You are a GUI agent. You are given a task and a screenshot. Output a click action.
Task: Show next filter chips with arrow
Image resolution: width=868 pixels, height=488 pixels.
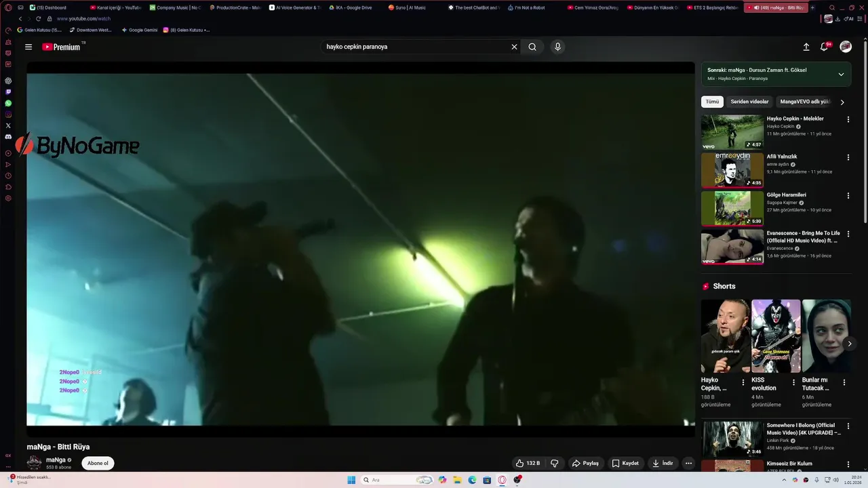[x=842, y=102]
